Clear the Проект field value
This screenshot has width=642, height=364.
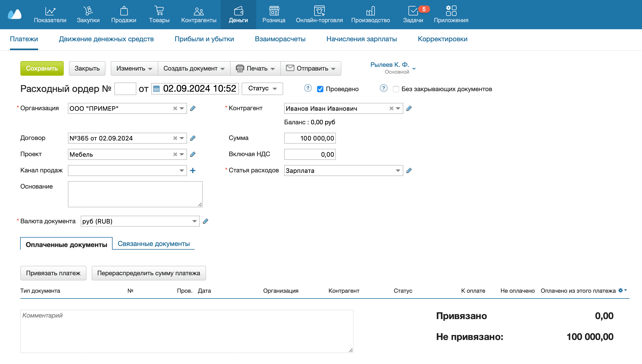175,154
